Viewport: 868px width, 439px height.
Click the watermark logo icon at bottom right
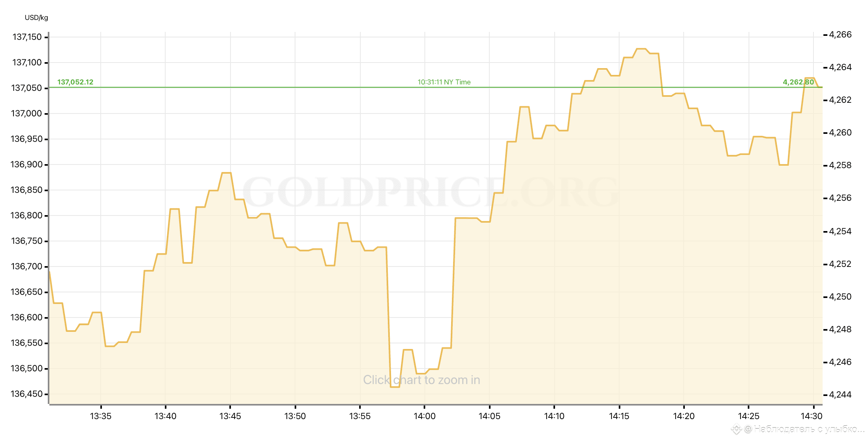tap(737, 429)
